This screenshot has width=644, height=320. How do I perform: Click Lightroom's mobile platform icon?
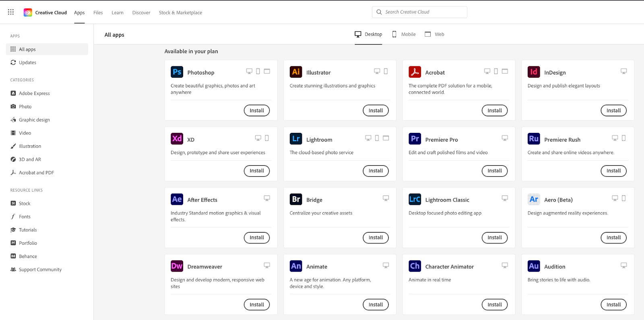pyautogui.click(x=377, y=138)
